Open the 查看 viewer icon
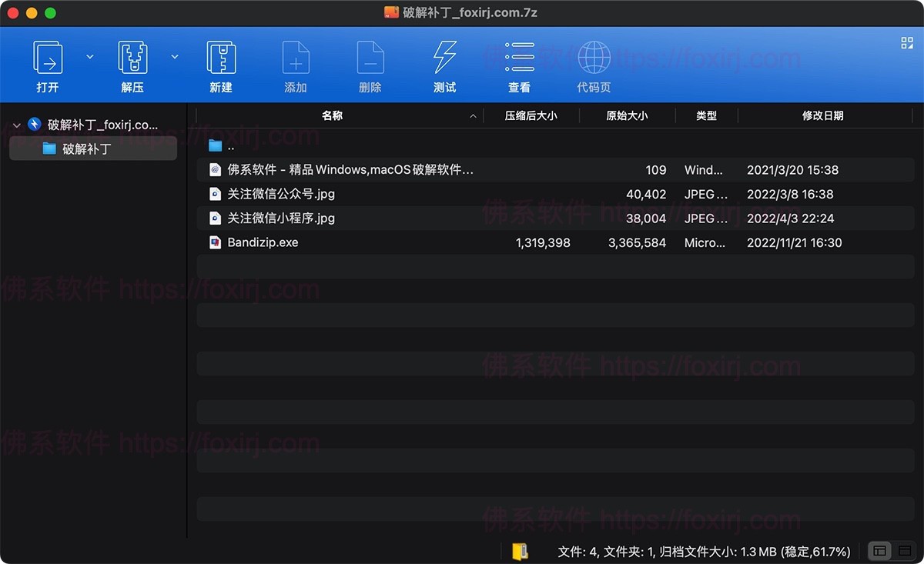Viewport: 924px width, 564px height. click(x=519, y=58)
